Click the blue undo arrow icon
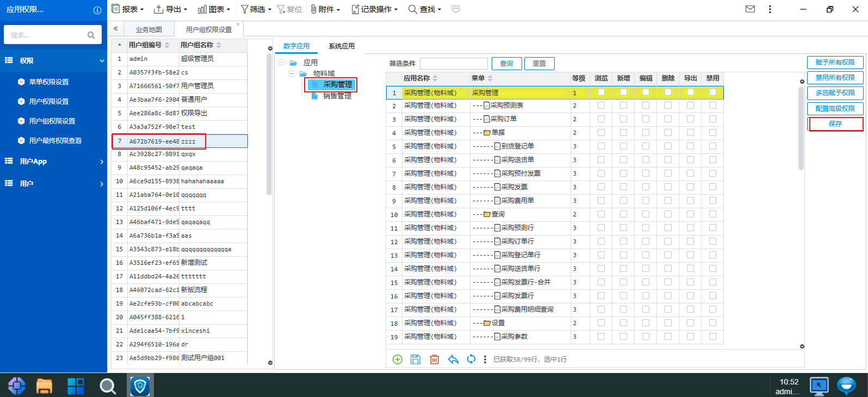This screenshot has height=397, width=868. click(x=453, y=359)
